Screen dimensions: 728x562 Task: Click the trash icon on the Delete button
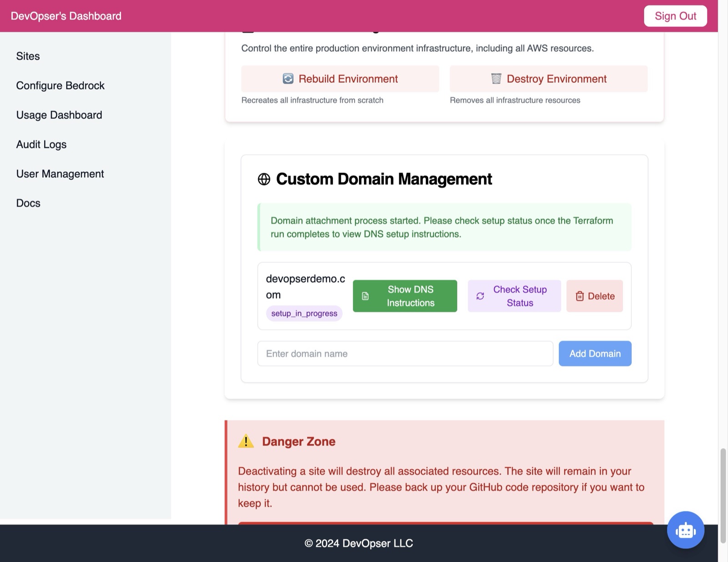click(580, 296)
